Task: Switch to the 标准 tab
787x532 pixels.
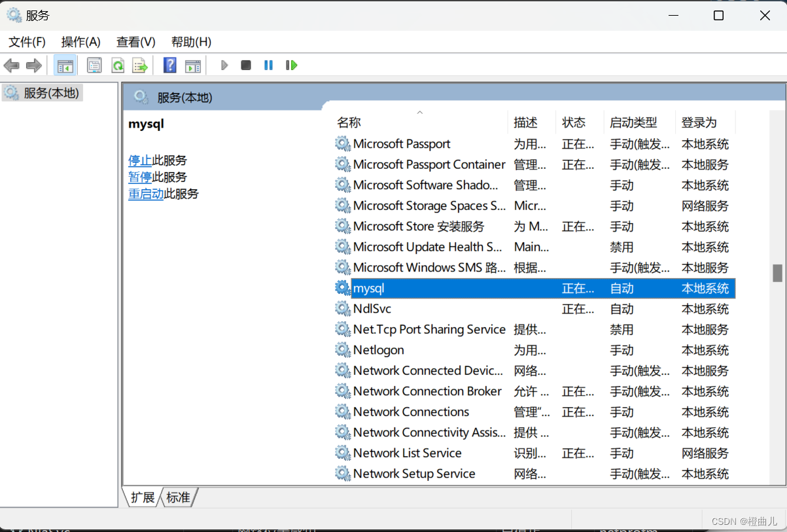Action: [x=178, y=497]
